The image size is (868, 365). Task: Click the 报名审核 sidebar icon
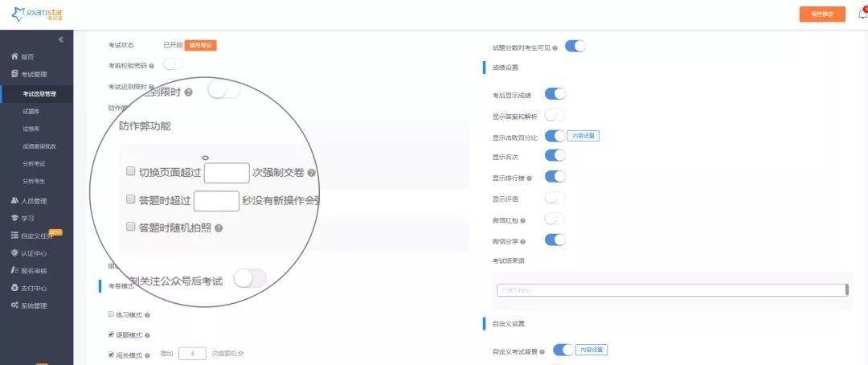click(15, 270)
